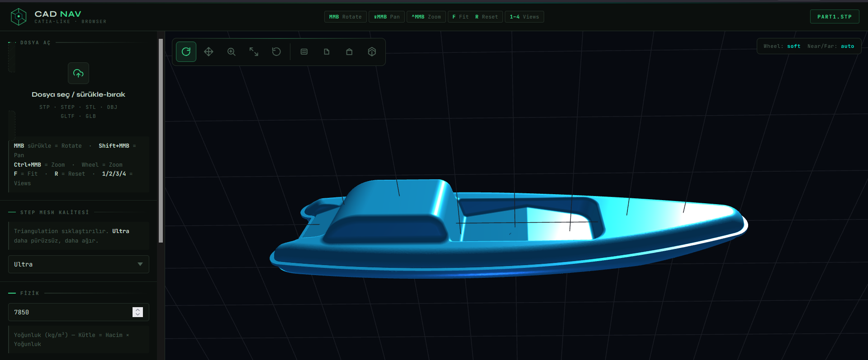
Task: Toggle the Wheel soft setting
Action: (x=793, y=46)
